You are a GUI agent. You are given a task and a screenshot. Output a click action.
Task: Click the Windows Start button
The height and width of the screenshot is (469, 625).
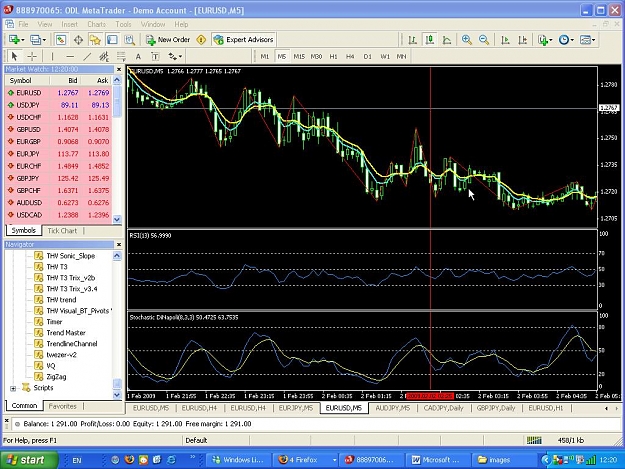[x=28, y=460]
